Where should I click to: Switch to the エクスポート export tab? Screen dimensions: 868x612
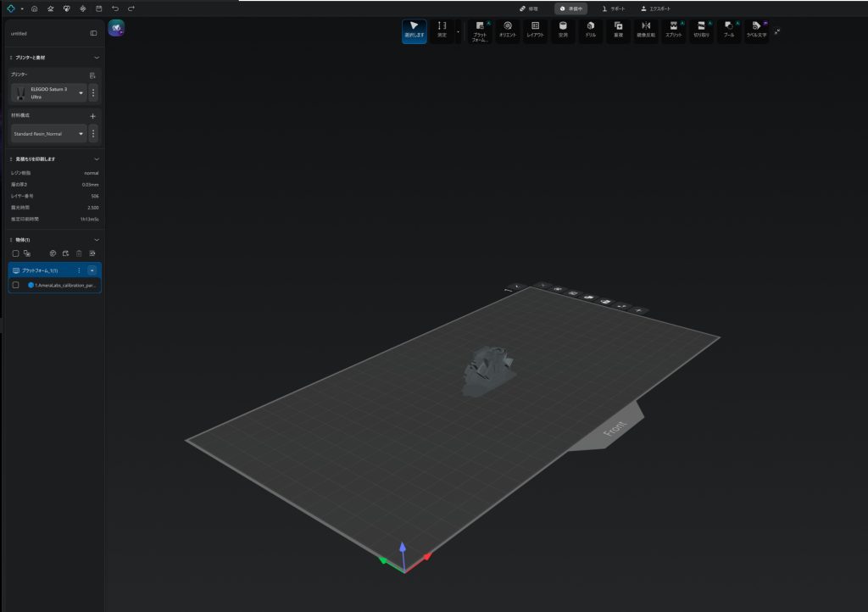tap(654, 8)
